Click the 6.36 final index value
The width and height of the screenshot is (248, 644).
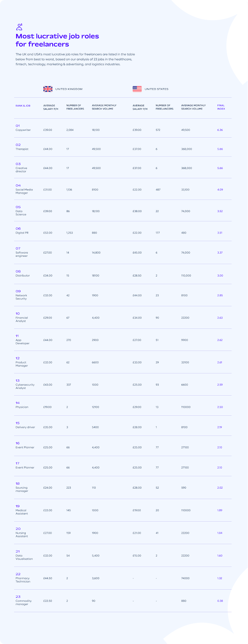pos(220,130)
